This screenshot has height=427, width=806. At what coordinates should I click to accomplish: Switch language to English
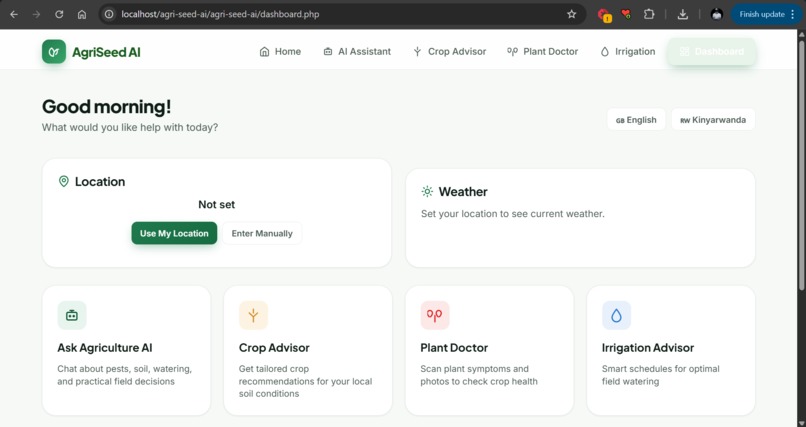coord(636,120)
